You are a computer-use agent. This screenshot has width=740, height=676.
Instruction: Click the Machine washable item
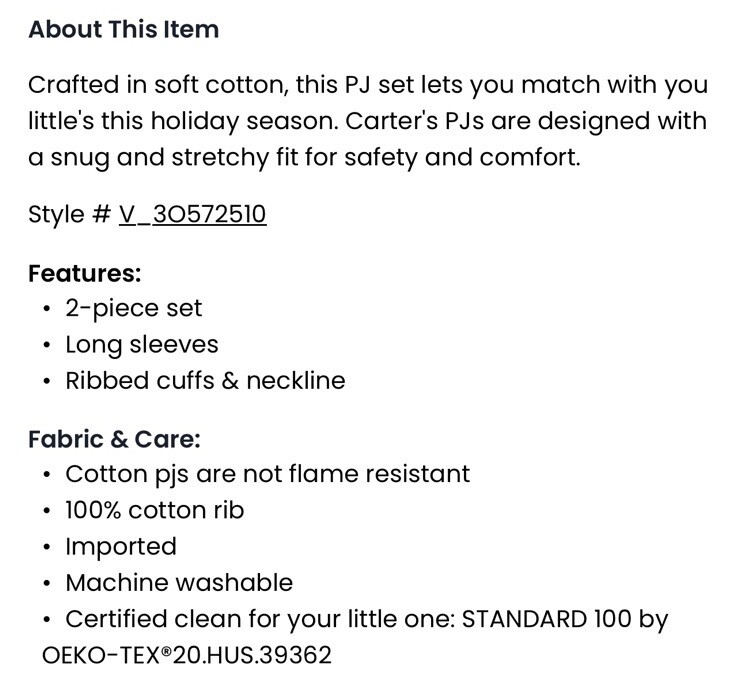click(x=179, y=583)
